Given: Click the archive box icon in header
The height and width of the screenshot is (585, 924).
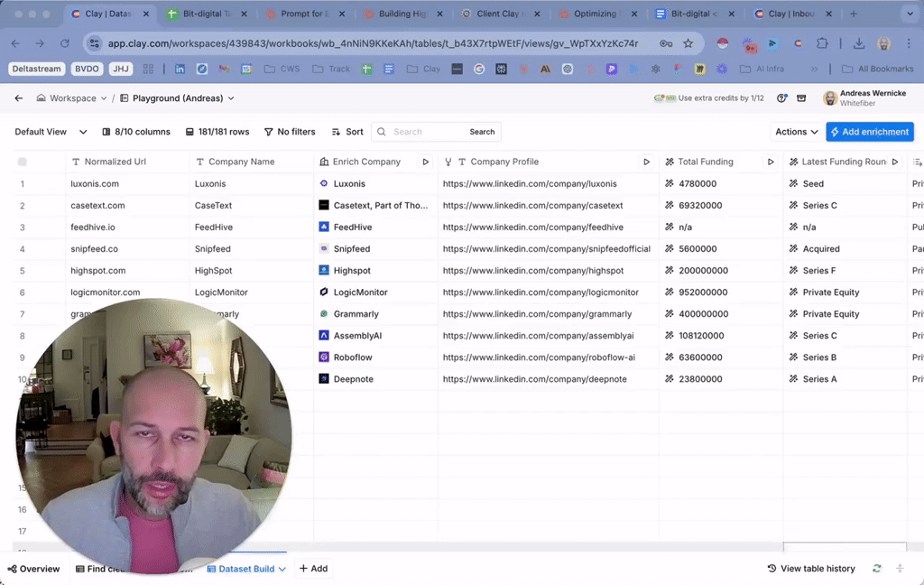Looking at the screenshot, I should click(801, 98).
